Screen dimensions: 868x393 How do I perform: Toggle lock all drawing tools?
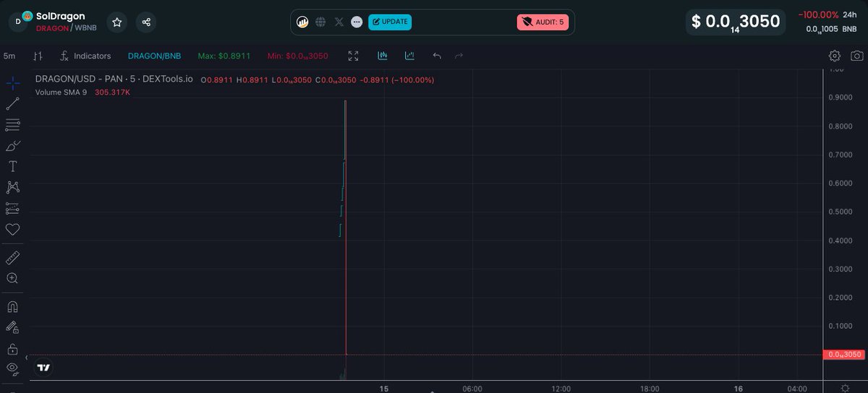[x=12, y=349]
